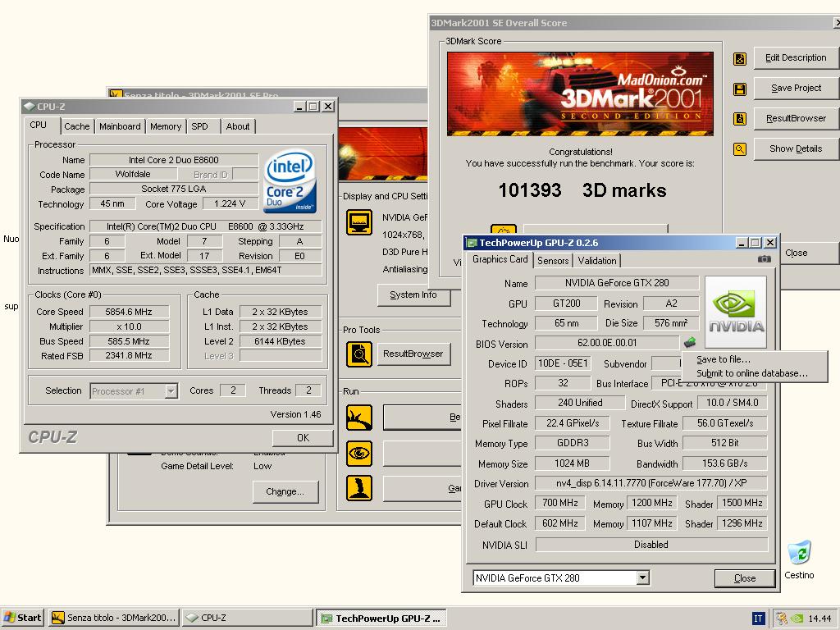Image resolution: width=840 pixels, height=630 pixels.
Task: Click the Save Project button
Action: 796,89
